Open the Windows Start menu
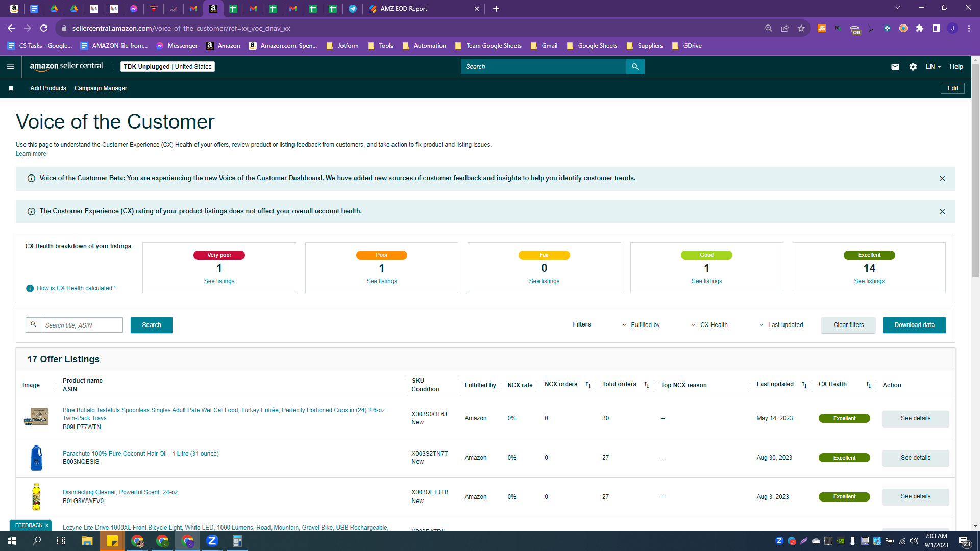The image size is (980, 551). coord(12,541)
